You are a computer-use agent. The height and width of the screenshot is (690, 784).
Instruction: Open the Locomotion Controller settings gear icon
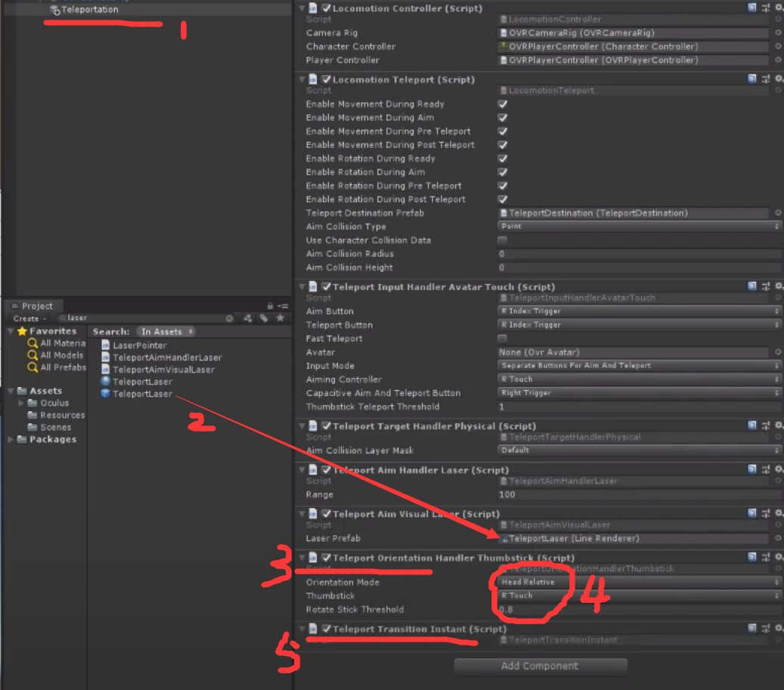coord(779,8)
